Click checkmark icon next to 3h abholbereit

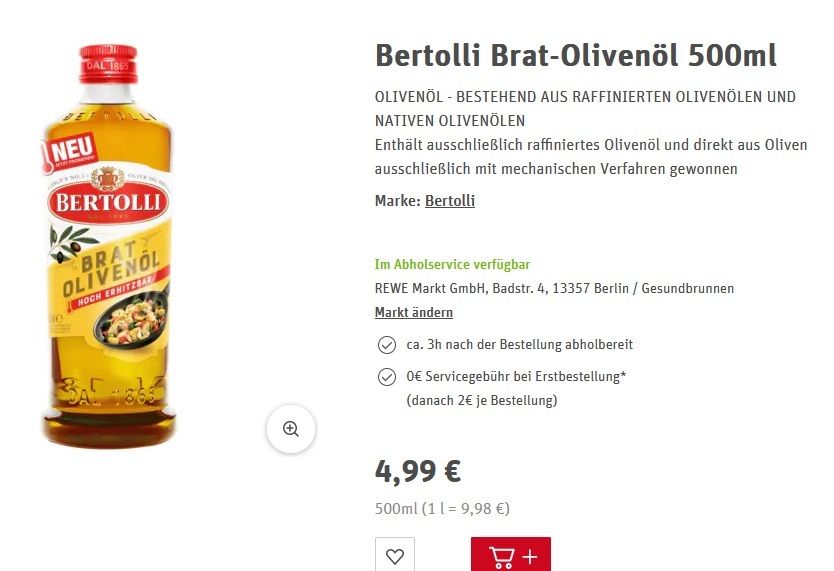(x=387, y=345)
